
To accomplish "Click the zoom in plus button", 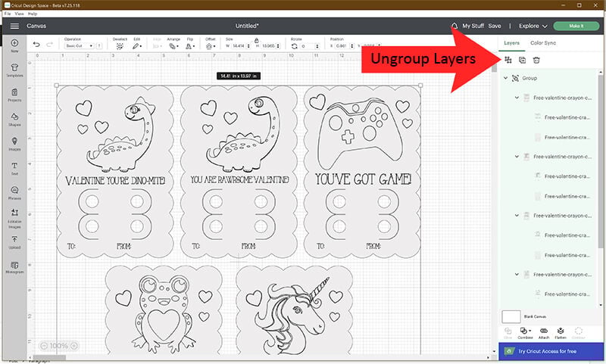I will pyautogui.click(x=73, y=346).
